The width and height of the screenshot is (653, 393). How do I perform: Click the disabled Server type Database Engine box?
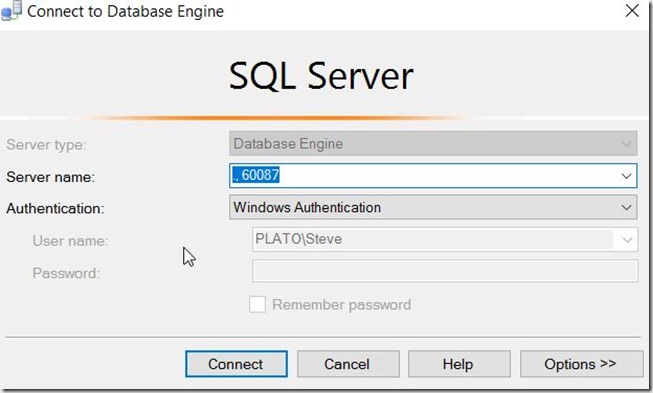[x=433, y=144]
